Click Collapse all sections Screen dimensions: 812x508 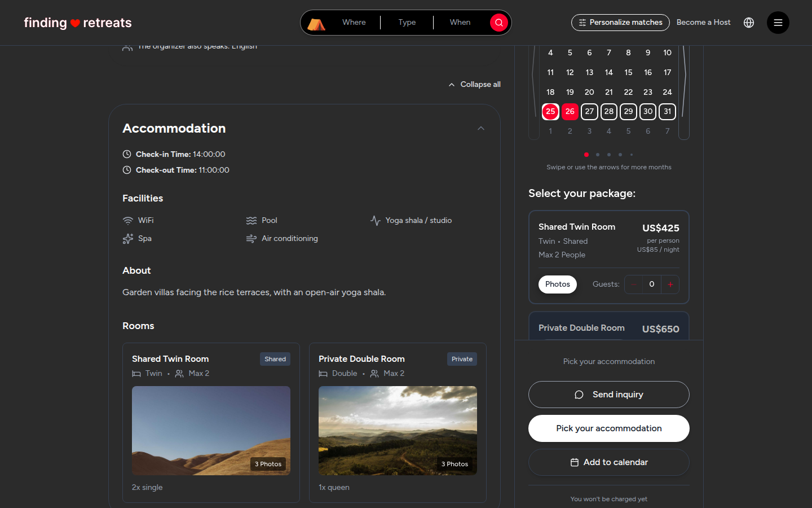[x=474, y=85]
